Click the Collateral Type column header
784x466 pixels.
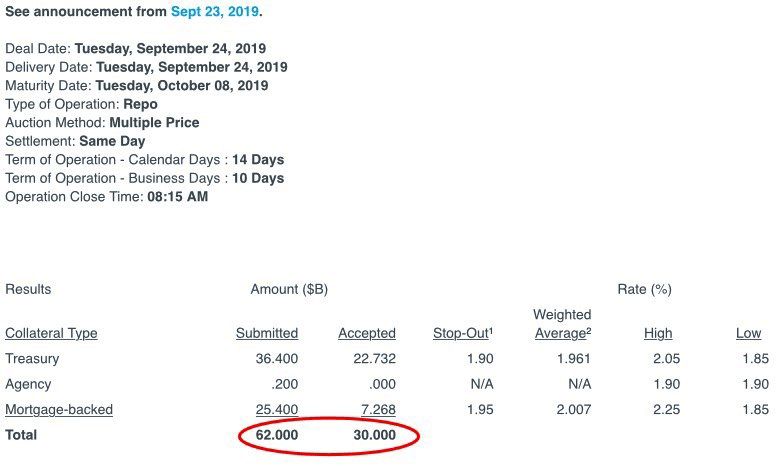(51, 334)
